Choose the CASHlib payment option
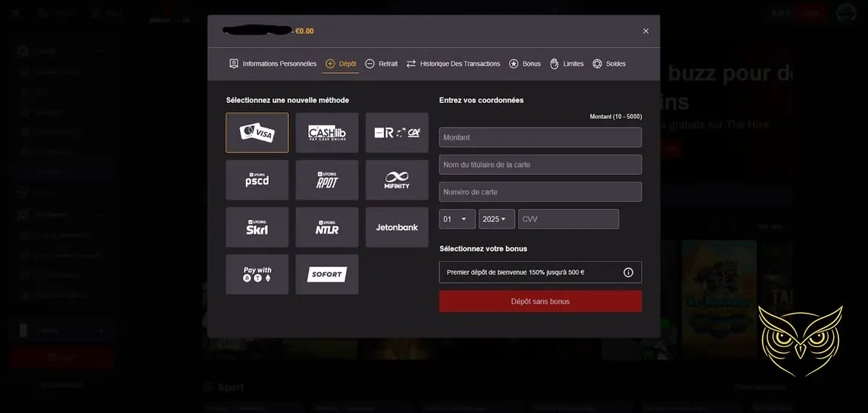Image resolution: width=868 pixels, height=413 pixels. (x=326, y=133)
